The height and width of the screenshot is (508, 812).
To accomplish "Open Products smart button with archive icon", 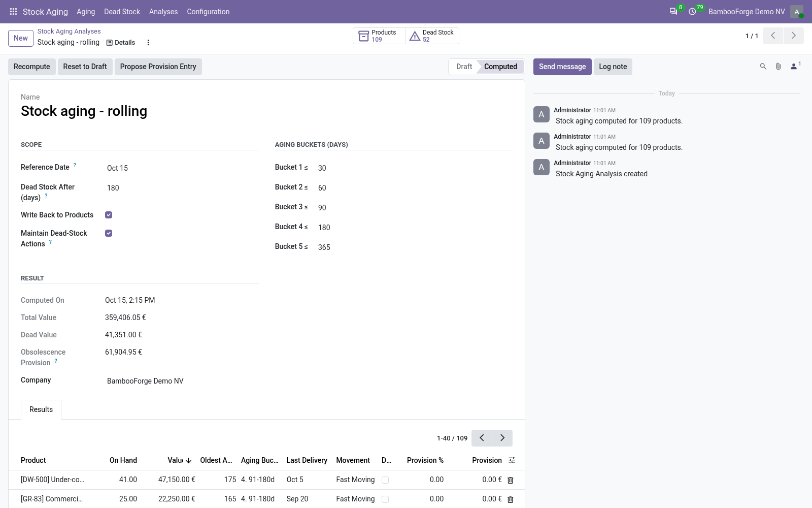I will pos(379,36).
